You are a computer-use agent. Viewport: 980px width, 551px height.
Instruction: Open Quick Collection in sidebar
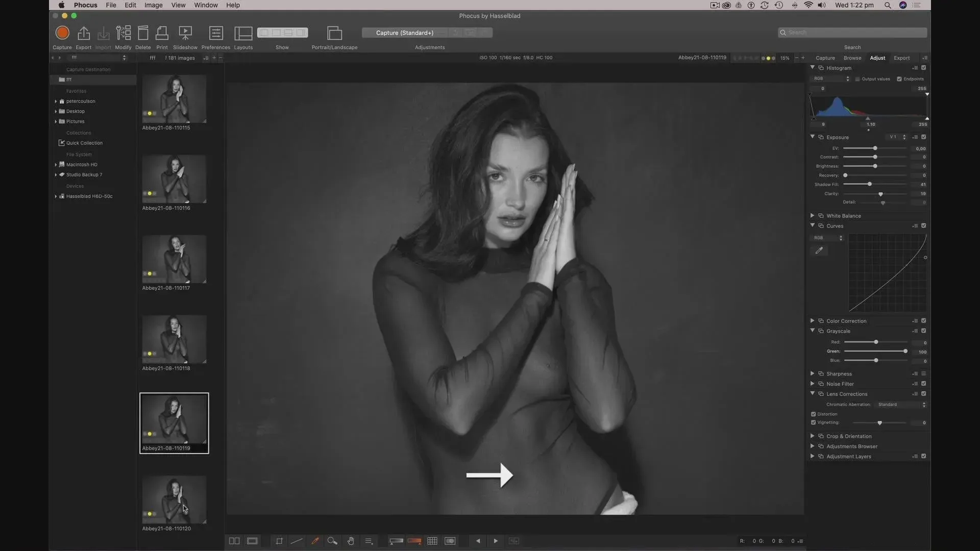[84, 143]
